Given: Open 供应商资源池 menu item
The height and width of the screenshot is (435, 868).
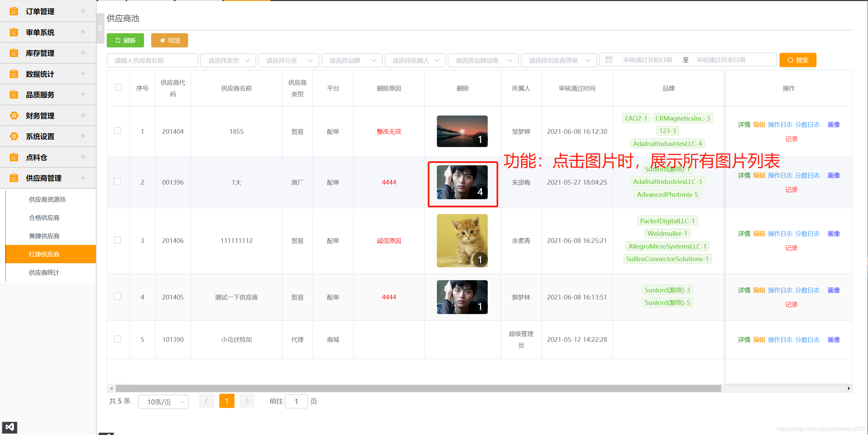Looking at the screenshot, I should (47, 200).
